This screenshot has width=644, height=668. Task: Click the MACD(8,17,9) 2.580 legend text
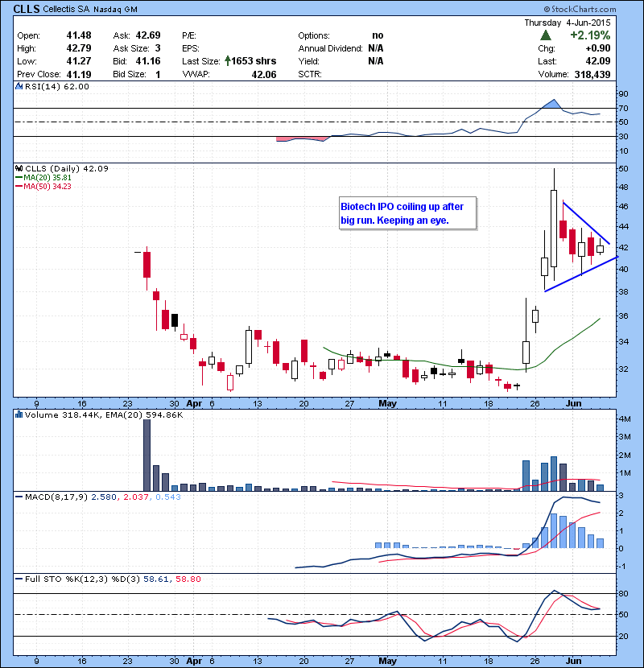tap(70, 497)
